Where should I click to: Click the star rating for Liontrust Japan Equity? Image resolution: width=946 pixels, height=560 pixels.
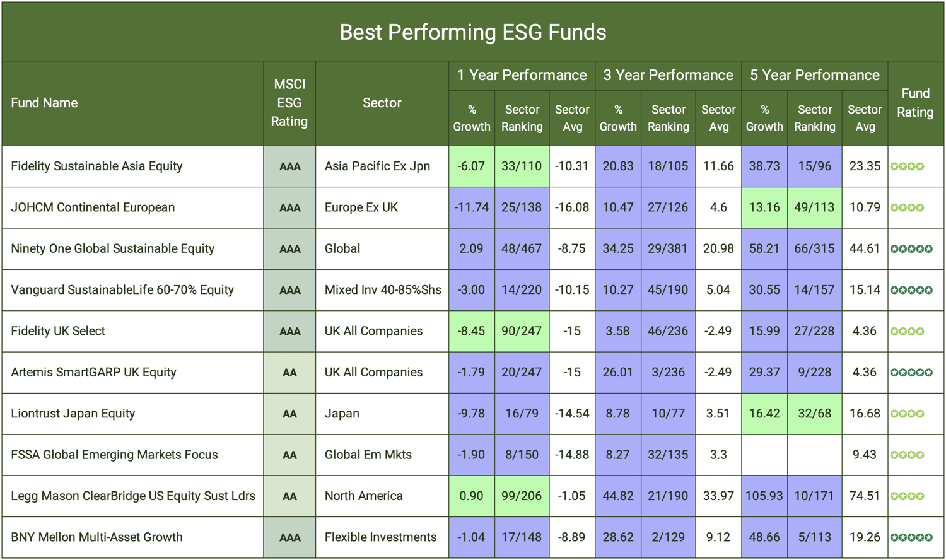click(x=908, y=414)
